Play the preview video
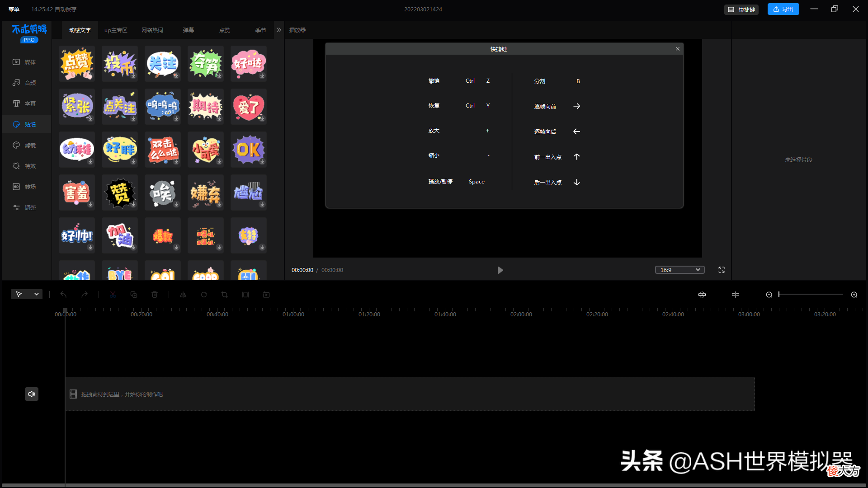 (x=500, y=270)
